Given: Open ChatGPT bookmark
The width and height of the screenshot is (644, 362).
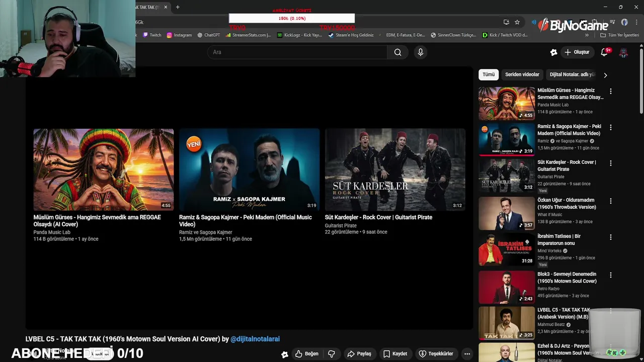Looking at the screenshot, I should click(209, 35).
